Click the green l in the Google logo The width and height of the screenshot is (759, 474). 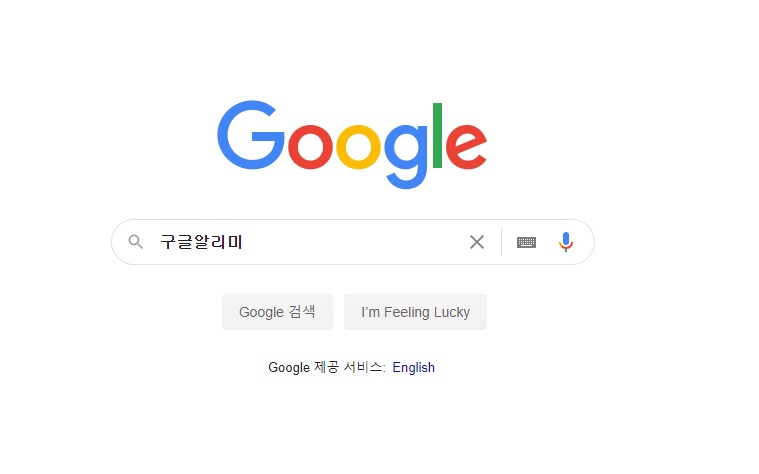[437, 135]
